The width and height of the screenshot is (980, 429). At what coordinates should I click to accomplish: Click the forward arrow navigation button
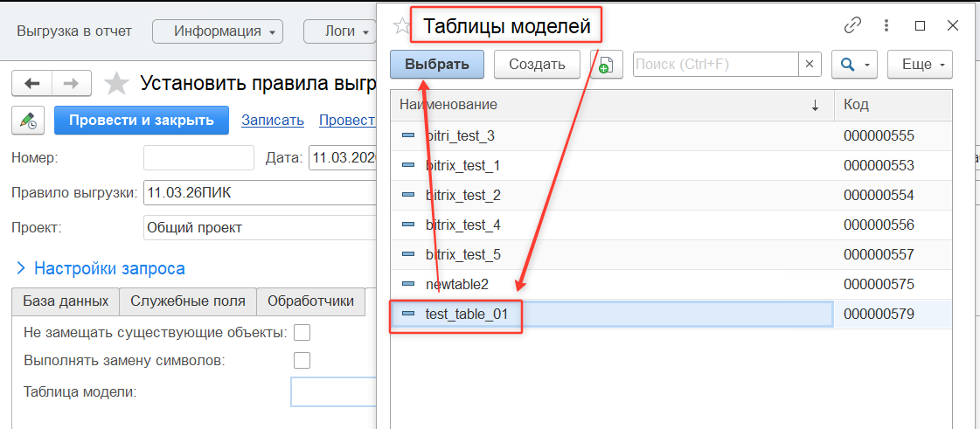click(x=72, y=84)
